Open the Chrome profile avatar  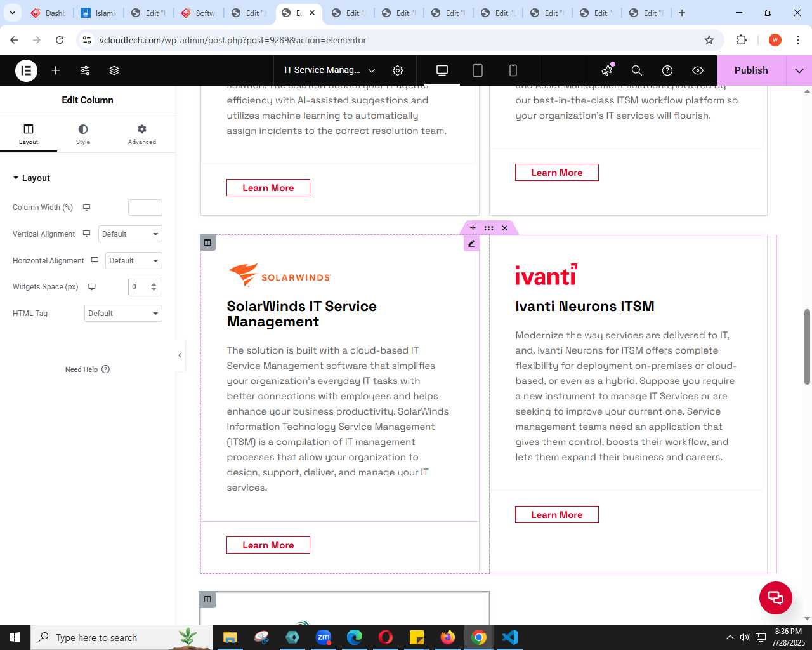click(x=775, y=40)
